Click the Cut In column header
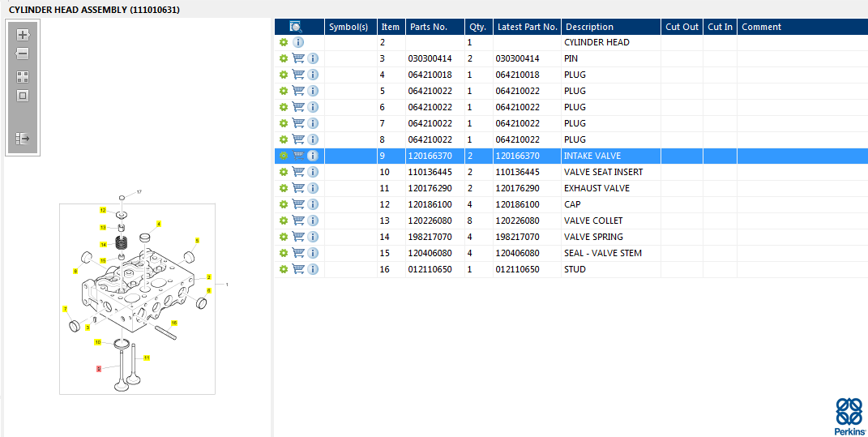This screenshot has width=868, height=437. coord(720,27)
